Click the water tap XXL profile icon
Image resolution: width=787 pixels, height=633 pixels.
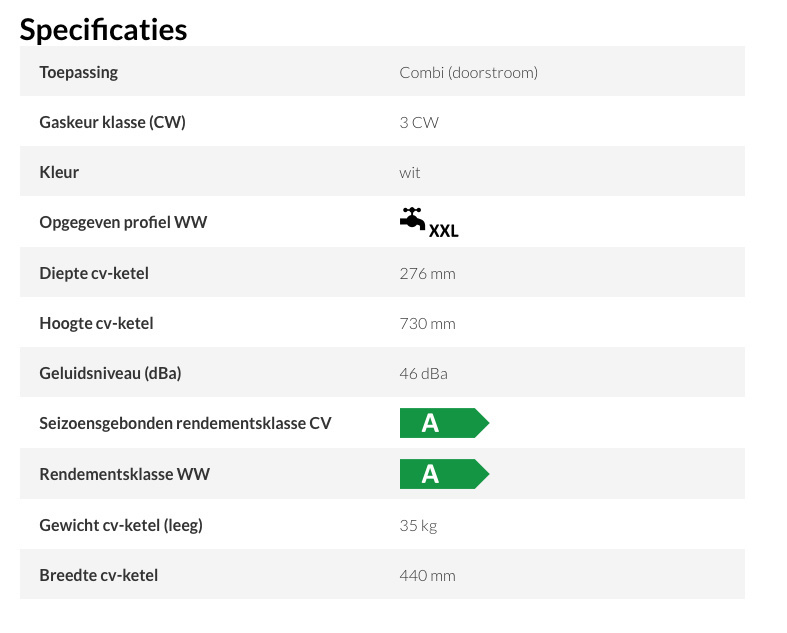(429, 222)
